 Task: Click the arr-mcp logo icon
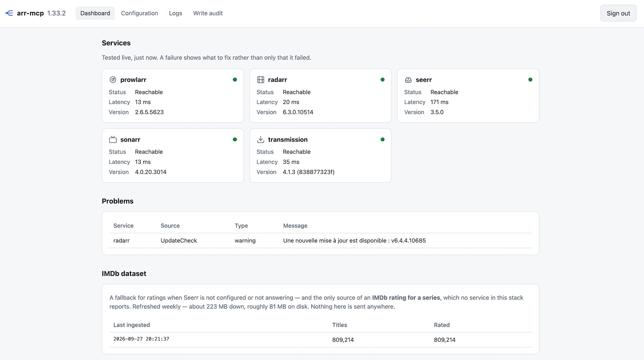pos(9,13)
